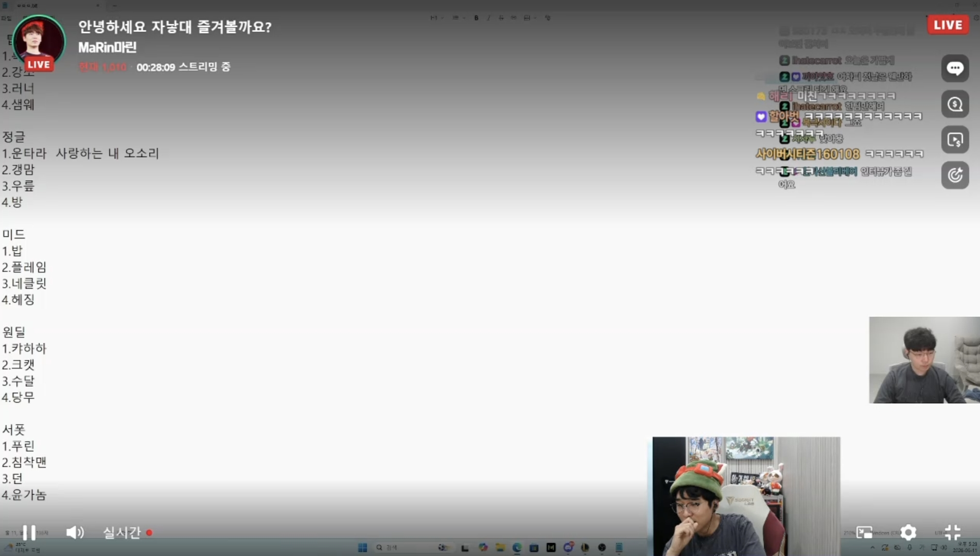Viewport: 980px width, 556px height.
Task: Open the donation coin icon button
Action: pos(955,104)
